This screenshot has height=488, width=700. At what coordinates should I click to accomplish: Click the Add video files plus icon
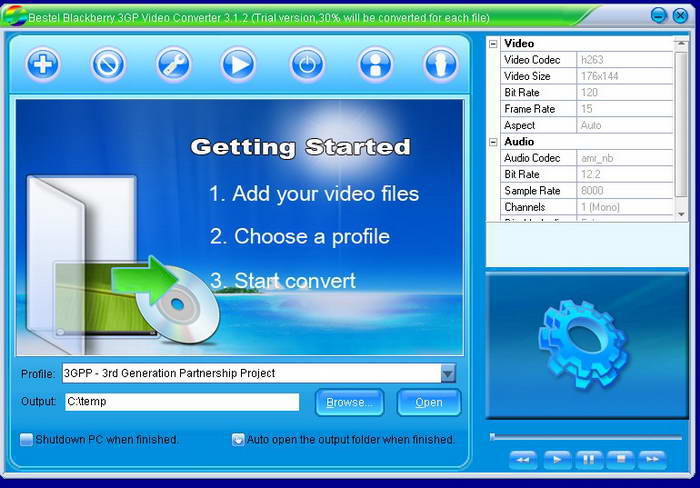coord(43,64)
